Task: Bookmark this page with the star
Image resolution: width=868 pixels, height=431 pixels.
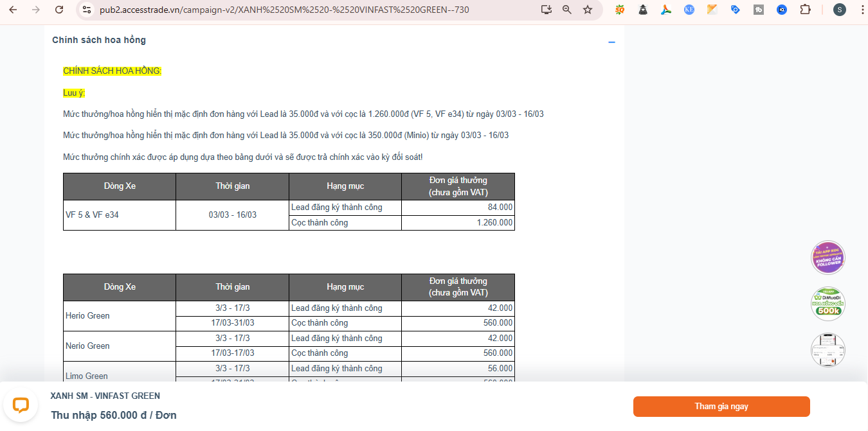Action: pyautogui.click(x=588, y=10)
